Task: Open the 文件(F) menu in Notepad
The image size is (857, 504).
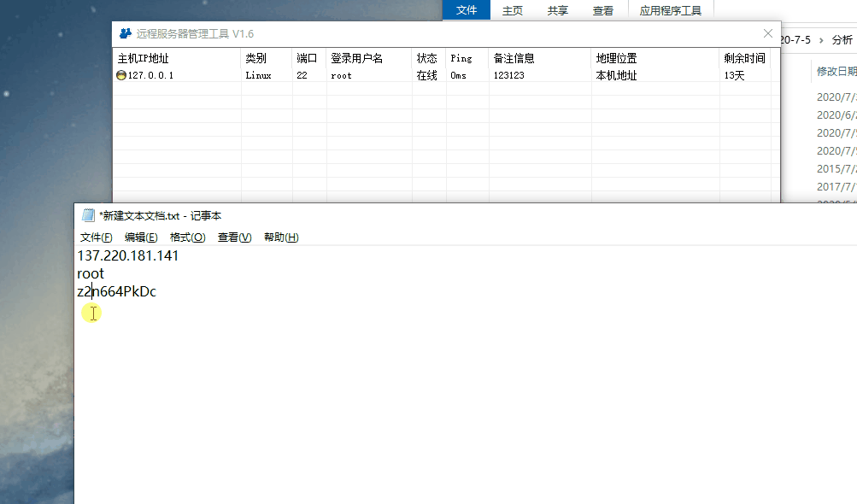Action: (x=95, y=237)
